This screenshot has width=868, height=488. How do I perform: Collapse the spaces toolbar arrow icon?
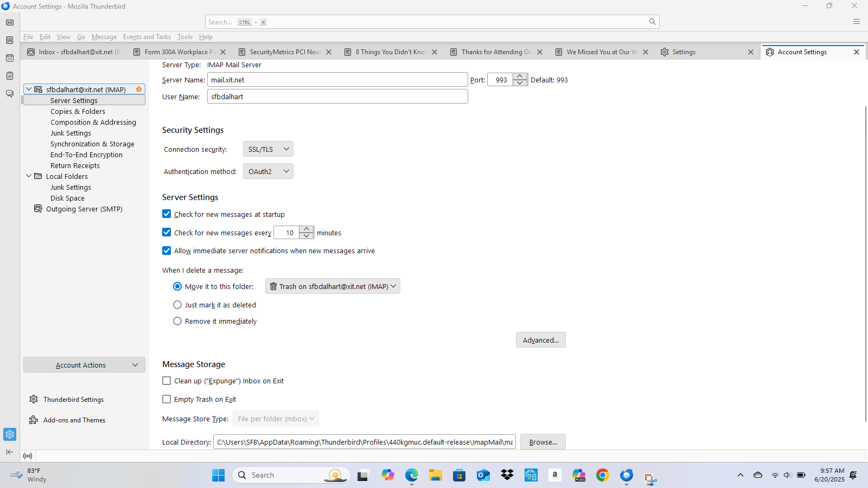(x=10, y=452)
